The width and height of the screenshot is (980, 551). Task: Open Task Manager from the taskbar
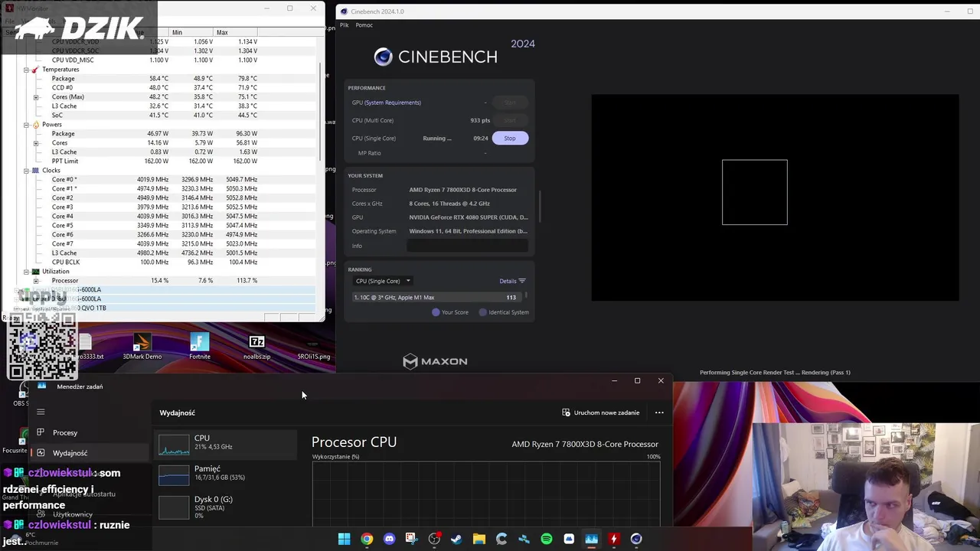tap(591, 539)
